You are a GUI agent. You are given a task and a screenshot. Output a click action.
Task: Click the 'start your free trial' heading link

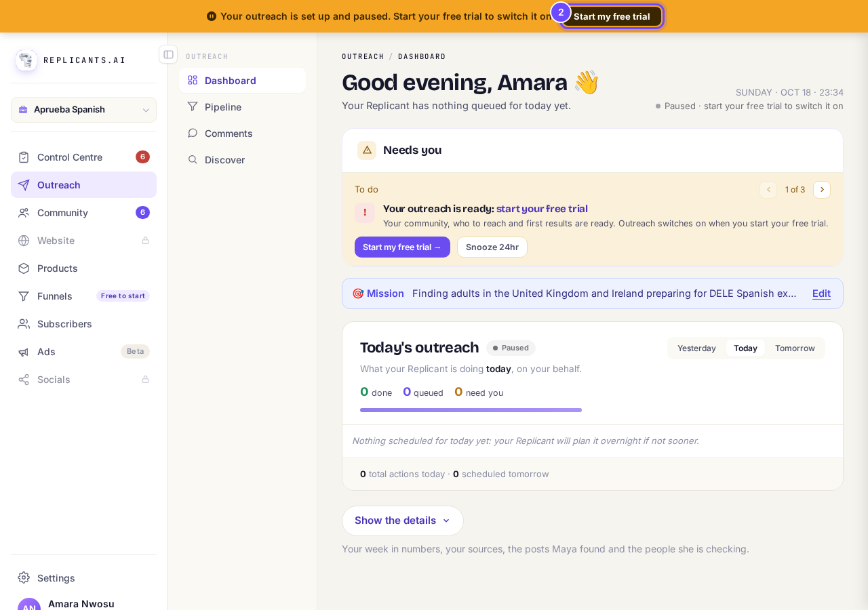542,209
